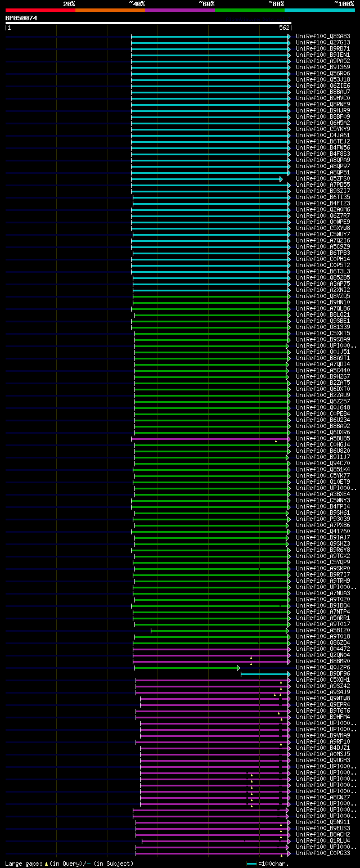Select hit UniRef100_Q9WTW8
Viewport: 360px width, 868px height.
point(323,698)
